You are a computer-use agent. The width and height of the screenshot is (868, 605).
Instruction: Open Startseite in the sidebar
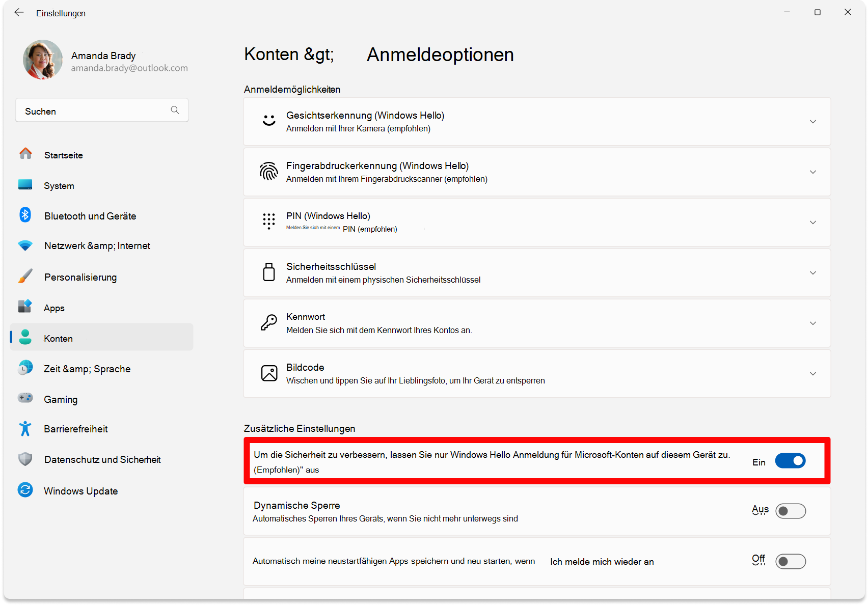coord(102,155)
